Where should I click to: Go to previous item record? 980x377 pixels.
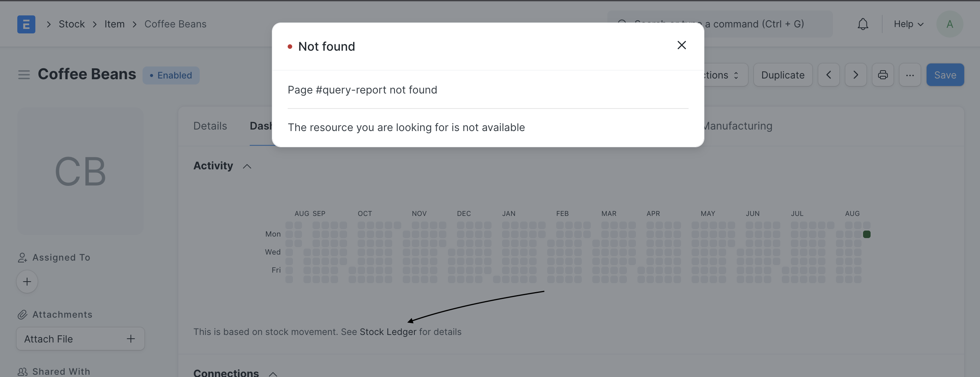tap(828, 74)
